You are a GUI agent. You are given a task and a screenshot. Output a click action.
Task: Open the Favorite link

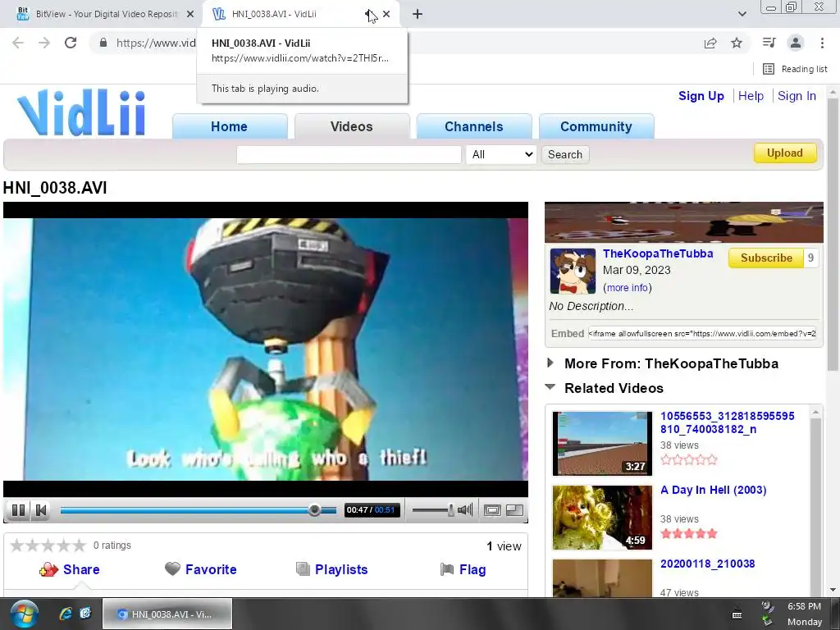point(211,569)
